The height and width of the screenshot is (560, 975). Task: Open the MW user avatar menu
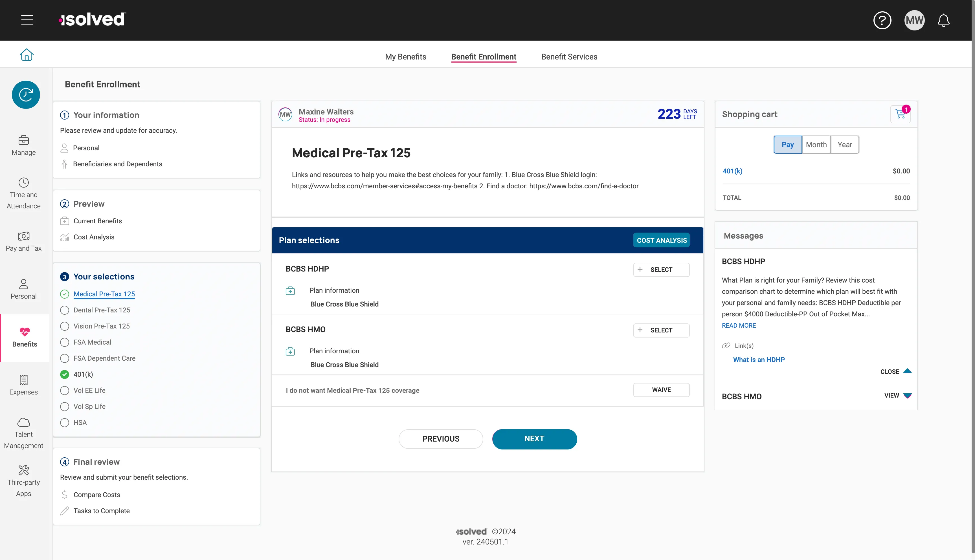click(x=914, y=20)
